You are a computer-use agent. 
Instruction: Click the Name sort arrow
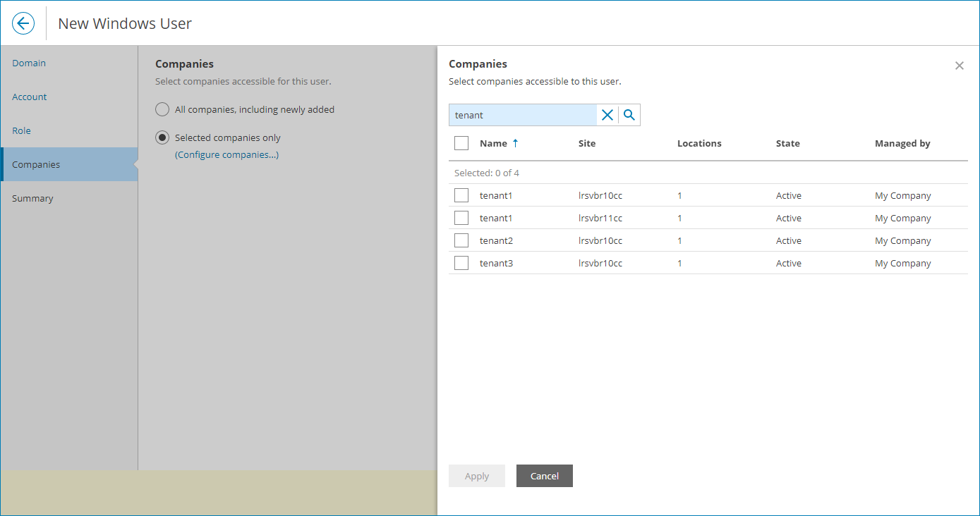[515, 143]
